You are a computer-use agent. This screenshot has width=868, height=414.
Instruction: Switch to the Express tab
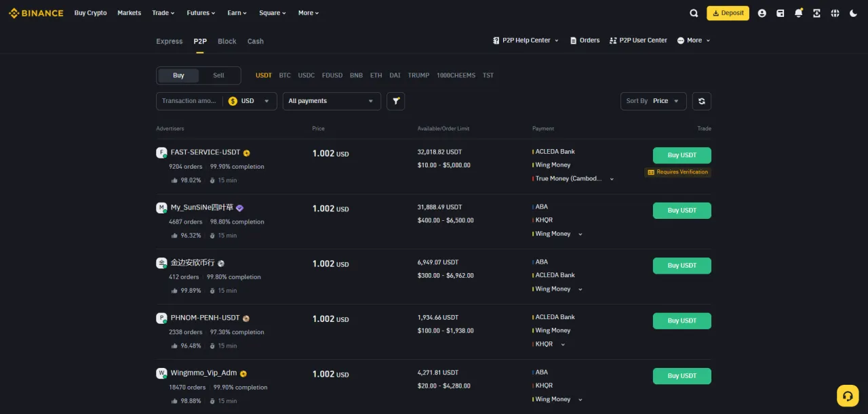(169, 41)
